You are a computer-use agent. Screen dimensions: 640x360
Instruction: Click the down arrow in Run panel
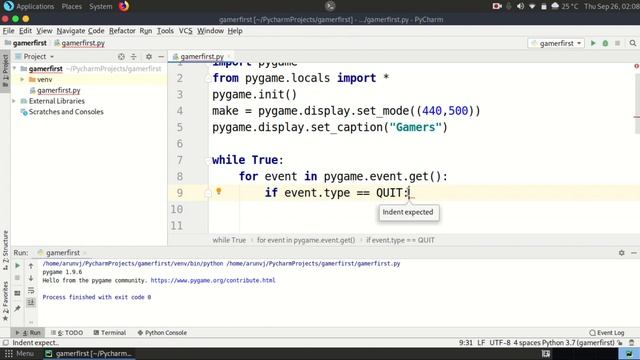point(31,278)
